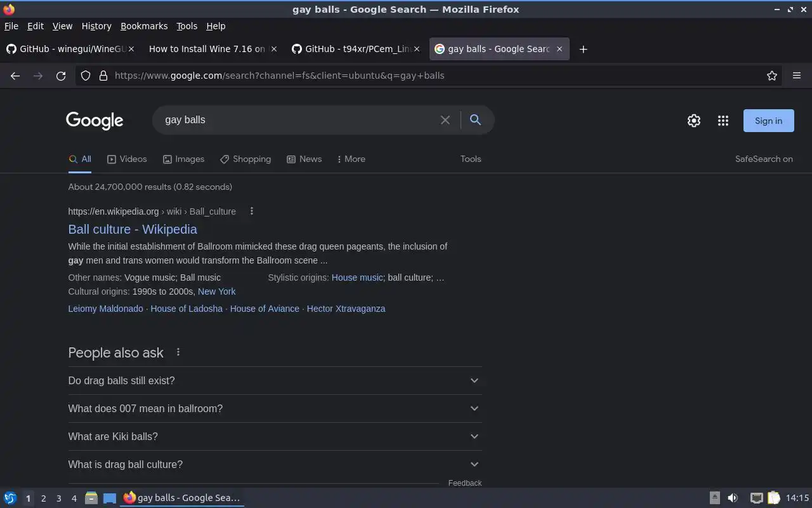Viewport: 812px width, 508px height.
Task: Open People also ask options menu
Action: click(178, 352)
